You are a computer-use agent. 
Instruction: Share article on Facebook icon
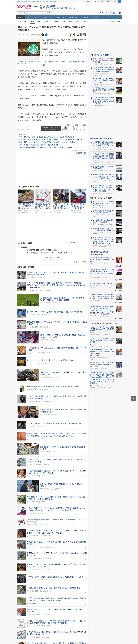coord(46,35)
